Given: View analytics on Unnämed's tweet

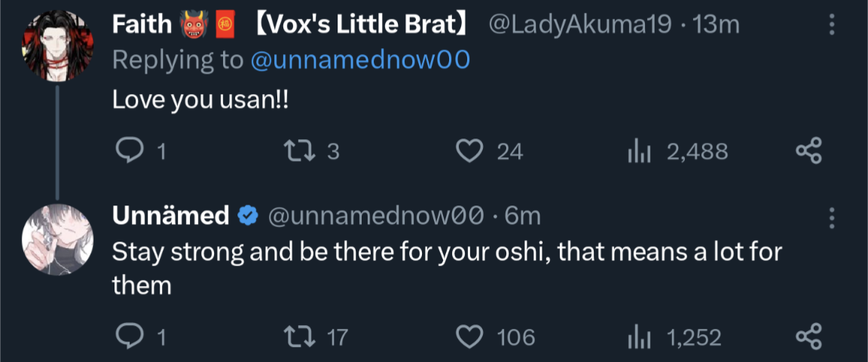Looking at the screenshot, I should coord(639,337).
